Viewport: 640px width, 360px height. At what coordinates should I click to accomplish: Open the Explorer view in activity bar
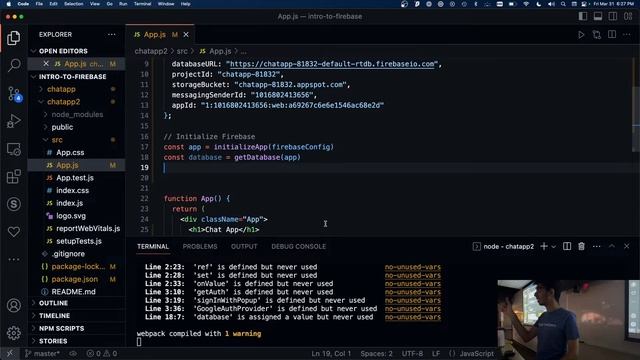point(14,38)
